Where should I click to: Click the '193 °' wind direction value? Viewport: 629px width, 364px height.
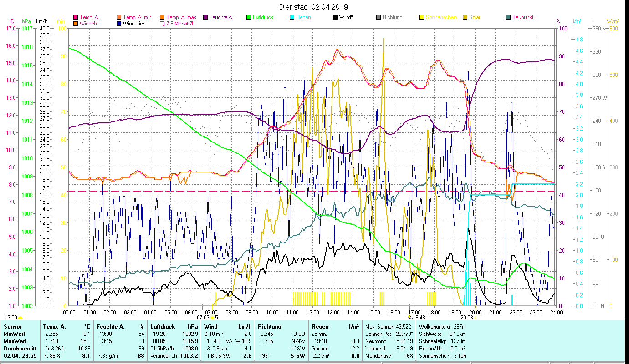click(265, 356)
